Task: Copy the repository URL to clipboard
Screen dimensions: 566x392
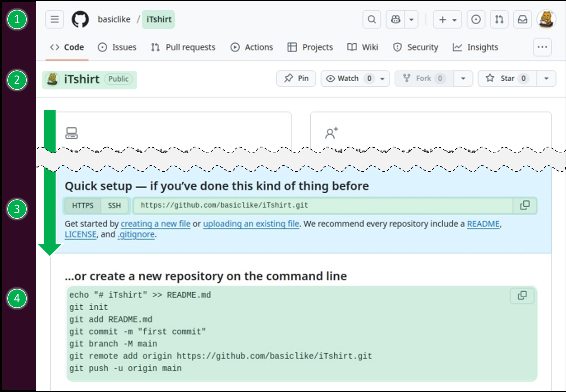Action: 525,206
